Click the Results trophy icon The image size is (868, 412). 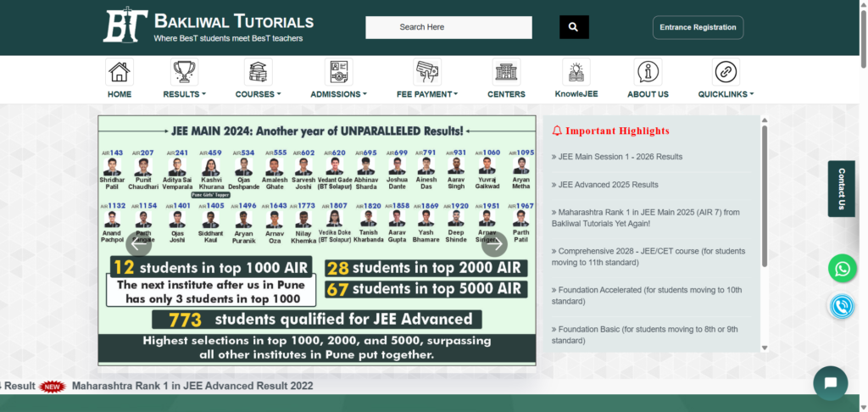pyautogui.click(x=184, y=72)
